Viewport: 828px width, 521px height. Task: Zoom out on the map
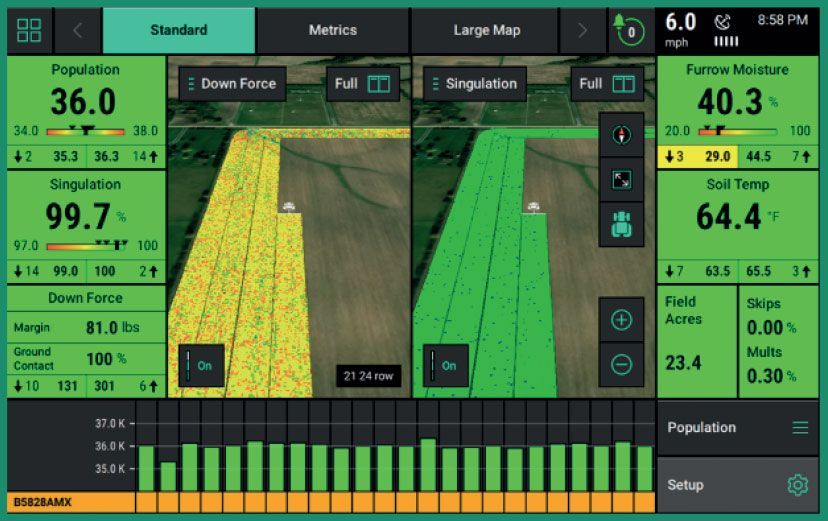tap(621, 364)
